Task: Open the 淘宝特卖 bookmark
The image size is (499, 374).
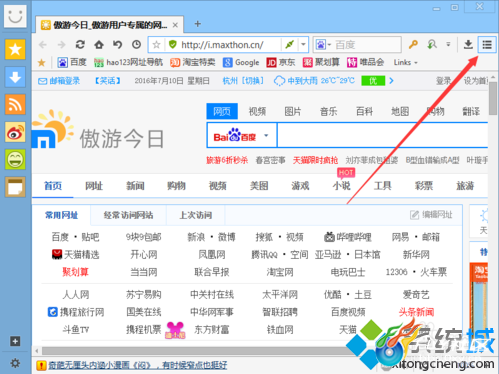Action: click(193, 62)
